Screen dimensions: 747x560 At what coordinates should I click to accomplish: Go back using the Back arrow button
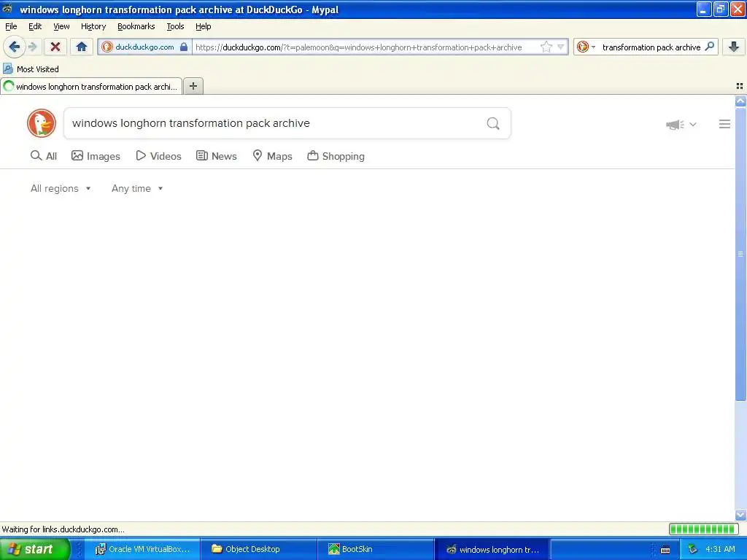coord(15,47)
